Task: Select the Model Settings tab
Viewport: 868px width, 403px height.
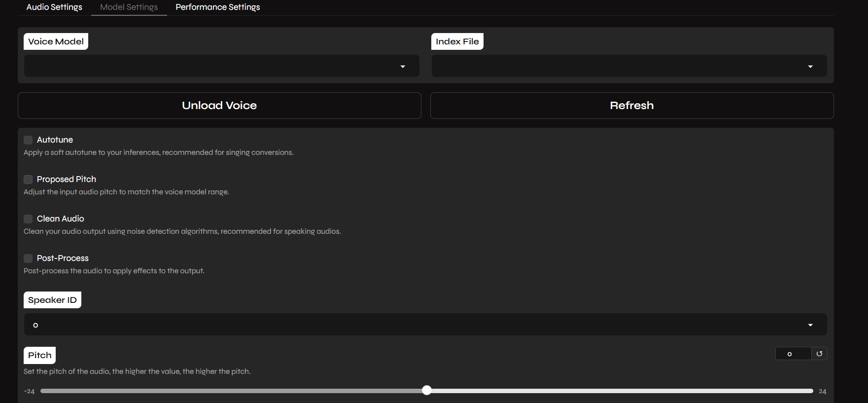Action: pos(129,7)
